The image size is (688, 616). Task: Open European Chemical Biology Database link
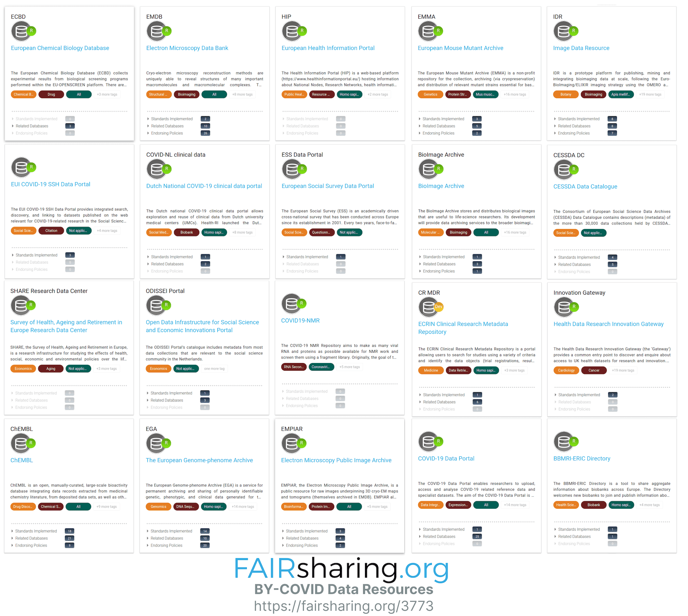(60, 47)
